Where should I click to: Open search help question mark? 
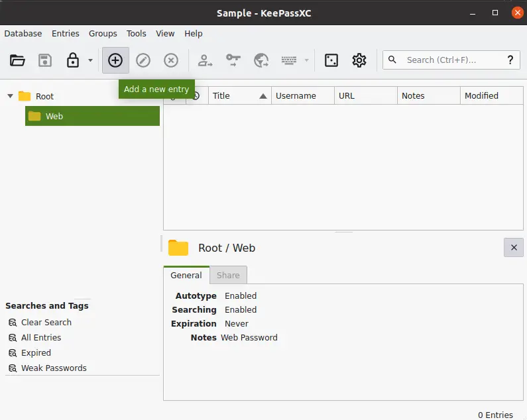(x=510, y=60)
